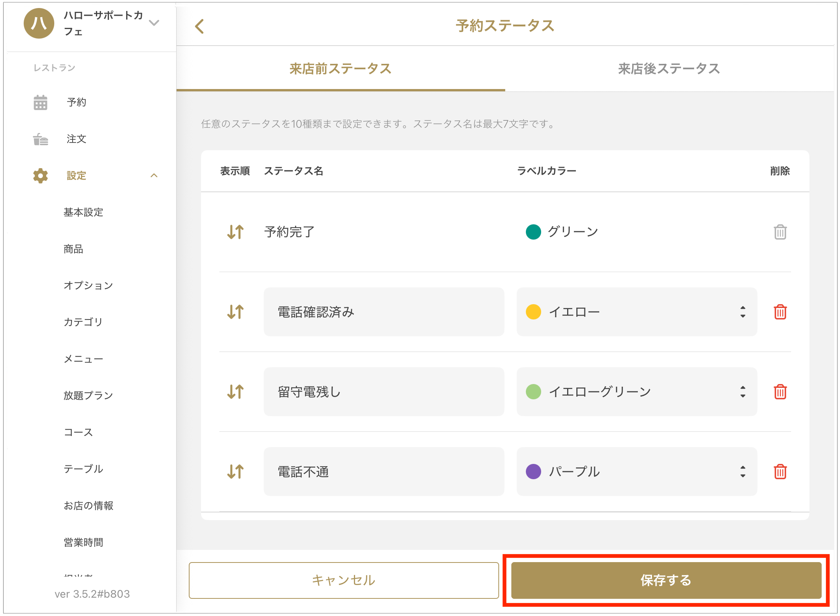840x616 pixels.
Task: Remove the 電話不通 status with trash icon
Action: pyautogui.click(x=780, y=472)
